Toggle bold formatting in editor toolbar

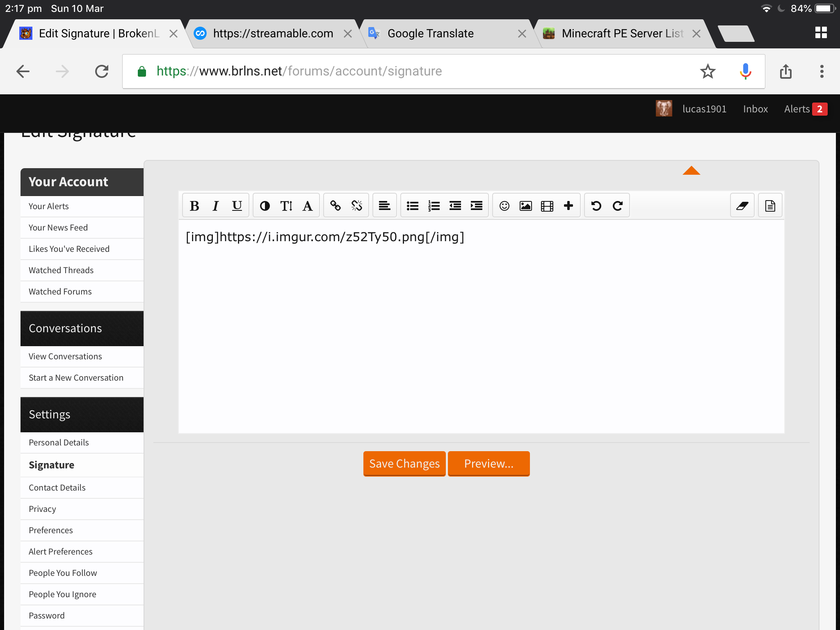pos(194,205)
